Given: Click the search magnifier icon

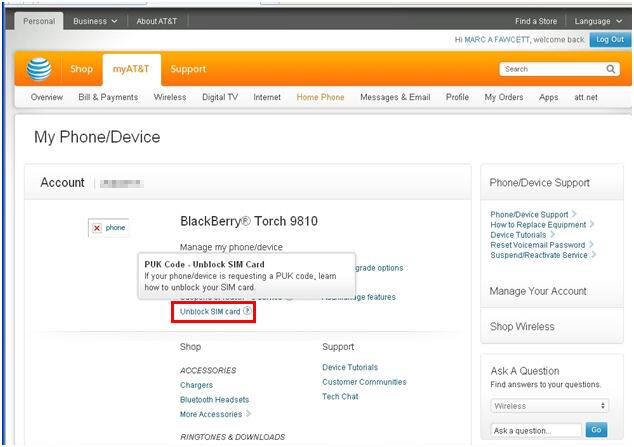Looking at the screenshot, I should (x=611, y=69).
